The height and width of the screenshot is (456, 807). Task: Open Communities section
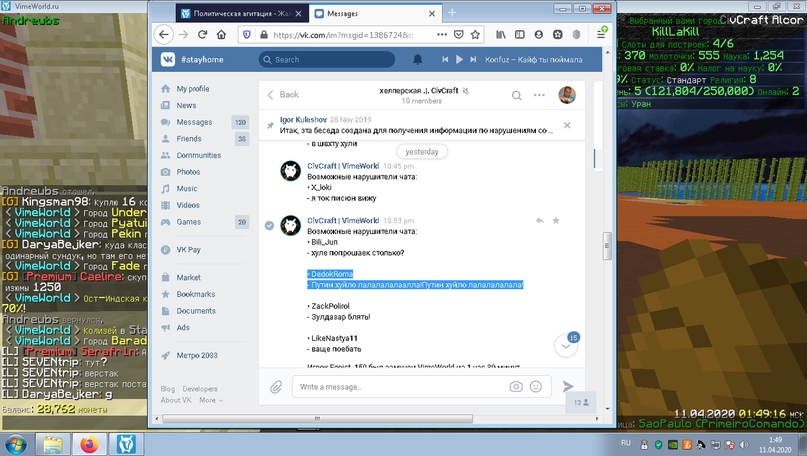198,155
